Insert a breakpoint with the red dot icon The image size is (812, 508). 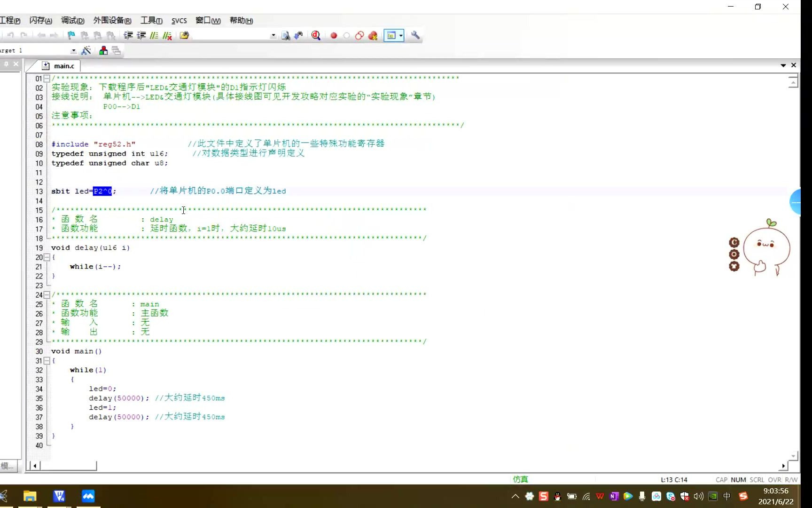tap(334, 35)
